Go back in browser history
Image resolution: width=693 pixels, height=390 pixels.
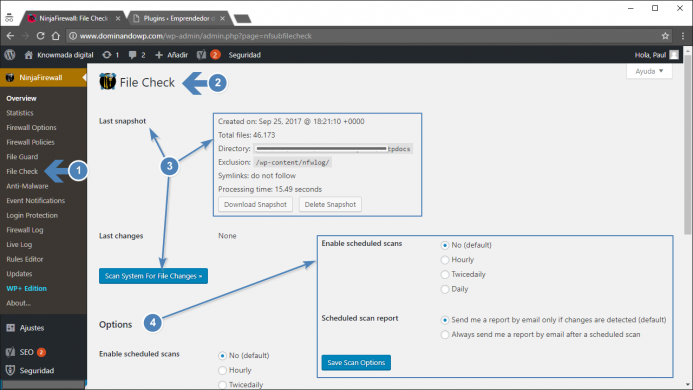point(10,36)
